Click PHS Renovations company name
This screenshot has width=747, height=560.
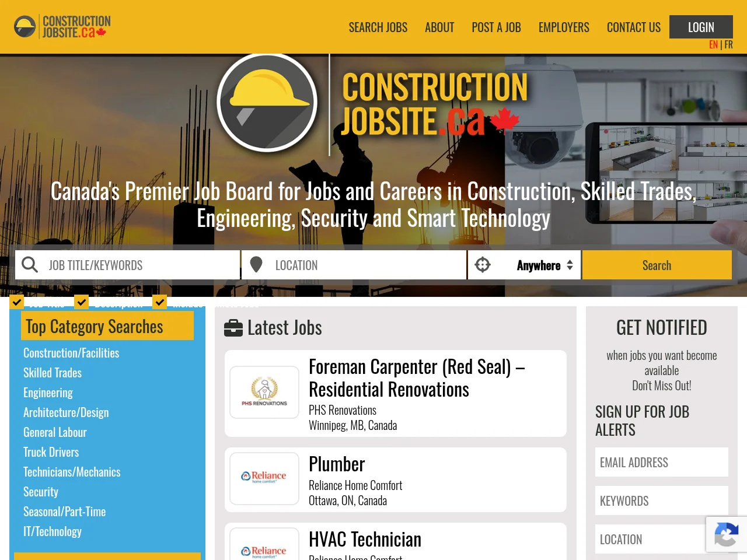(x=343, y=410)
